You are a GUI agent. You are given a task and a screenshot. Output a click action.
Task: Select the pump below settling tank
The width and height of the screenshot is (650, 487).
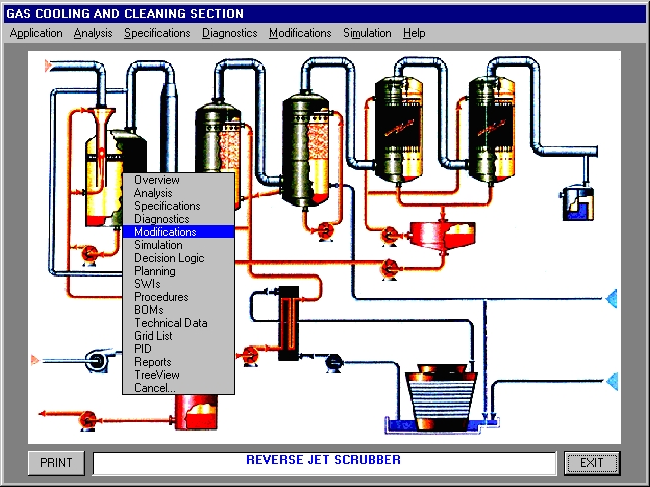click(x=389, y=269)
